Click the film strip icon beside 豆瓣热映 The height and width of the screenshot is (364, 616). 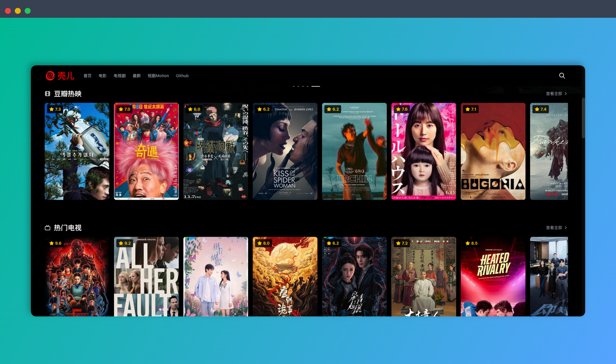(47, 94)
